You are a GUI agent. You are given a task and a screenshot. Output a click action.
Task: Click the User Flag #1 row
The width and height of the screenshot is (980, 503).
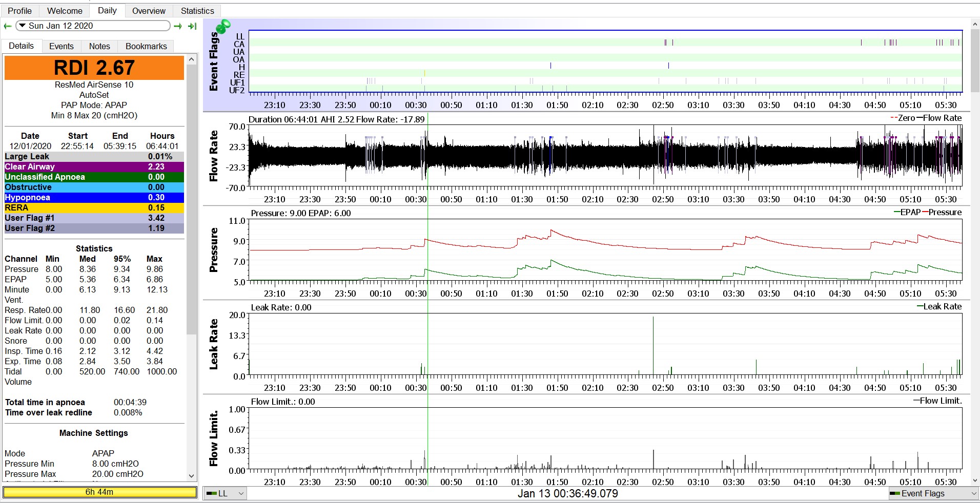pyautogui.click(x=94, y=218)
